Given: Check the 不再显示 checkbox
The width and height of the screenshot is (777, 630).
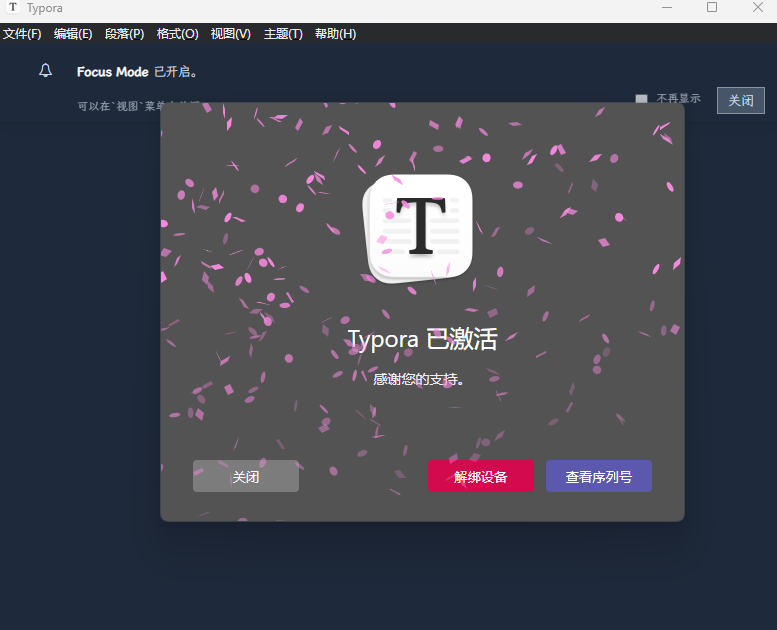Looking at the screenshot, I should point(641,99).
